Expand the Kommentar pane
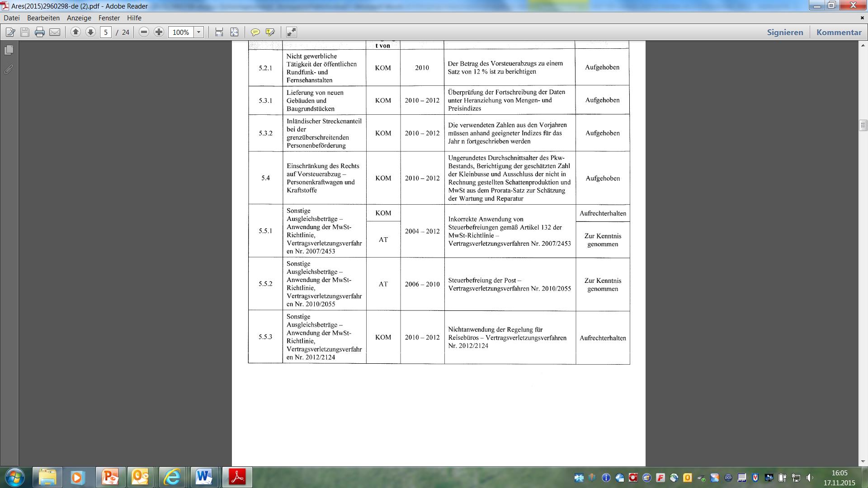 839,32
